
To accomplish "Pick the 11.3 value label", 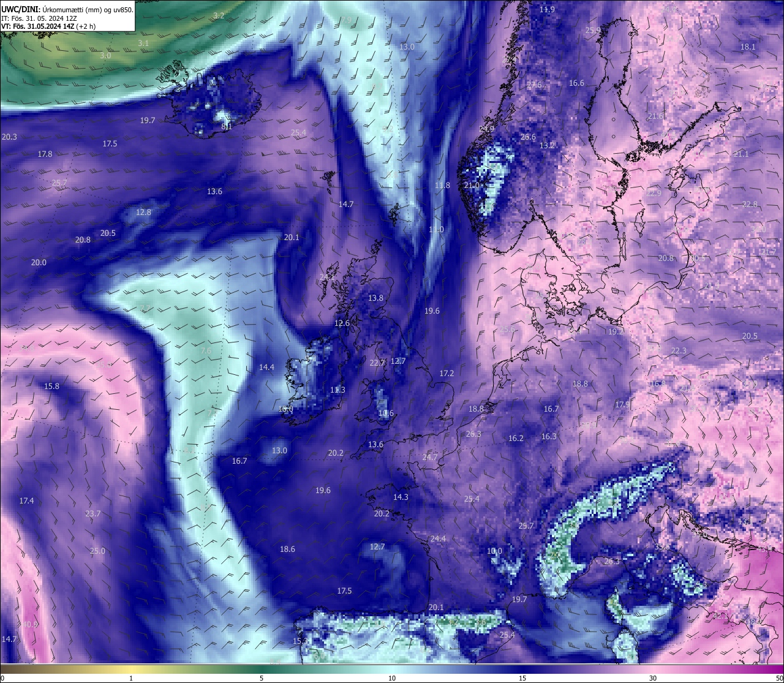I will point(337,390).
